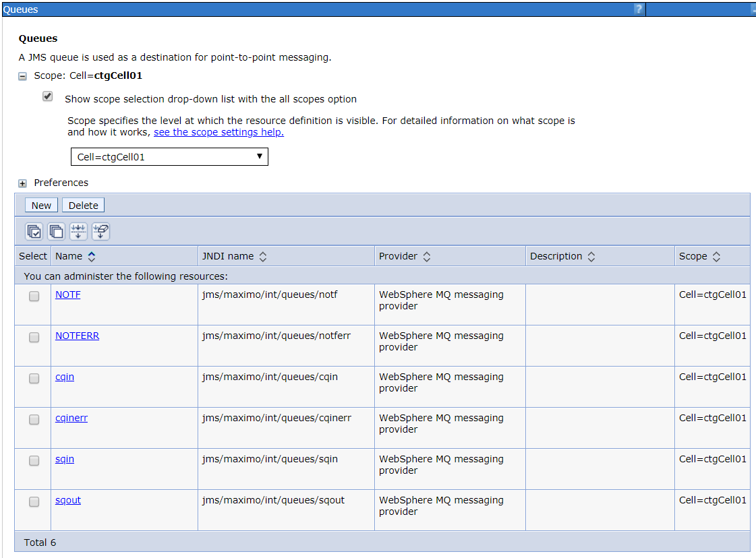
Task: Sort by Provider column arrows
Action: 427,256
